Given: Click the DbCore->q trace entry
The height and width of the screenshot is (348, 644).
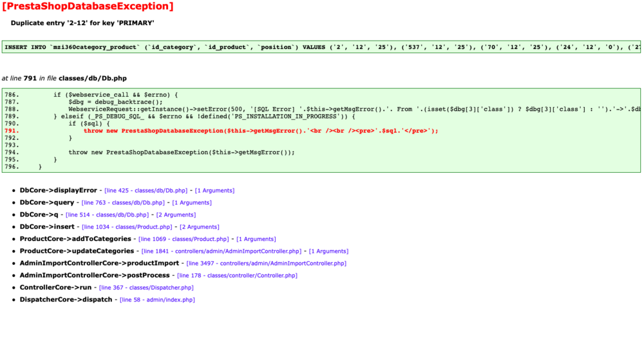Looking at the screenshot, I should (x=39, y=215).
